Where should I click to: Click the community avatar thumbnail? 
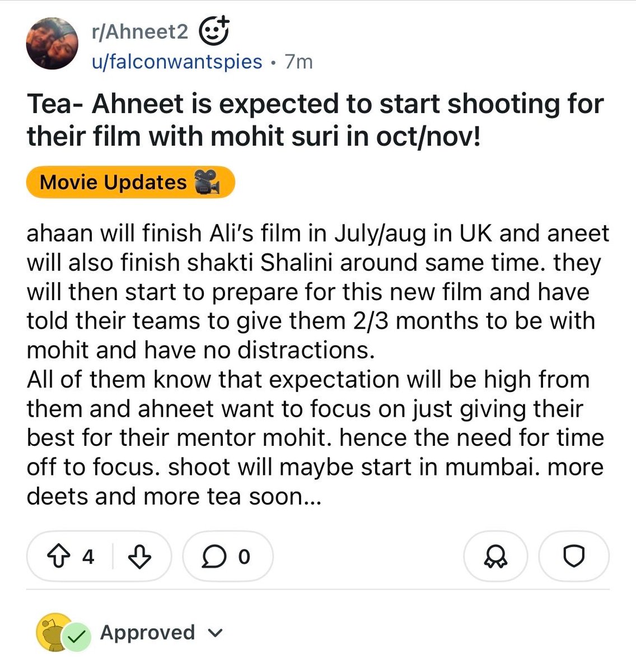(53, 44)
